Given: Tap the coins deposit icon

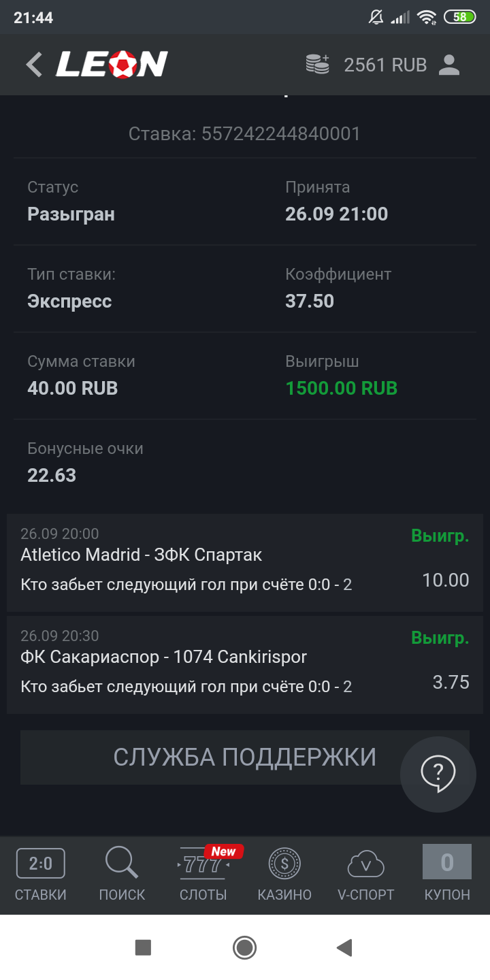Looking at the screenshot, I should coord(317,65).
